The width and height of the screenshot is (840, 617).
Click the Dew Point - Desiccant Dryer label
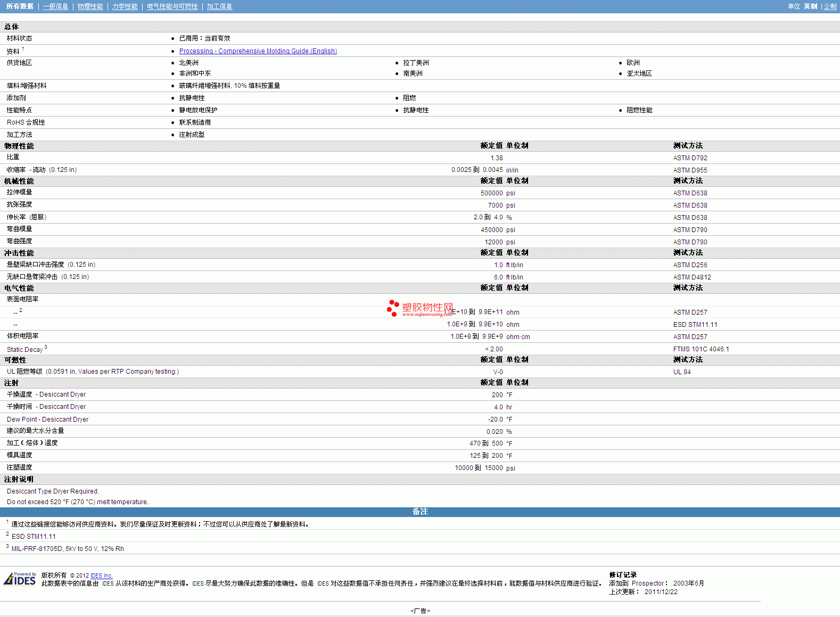pyautogui.click(x=47, y=419)
